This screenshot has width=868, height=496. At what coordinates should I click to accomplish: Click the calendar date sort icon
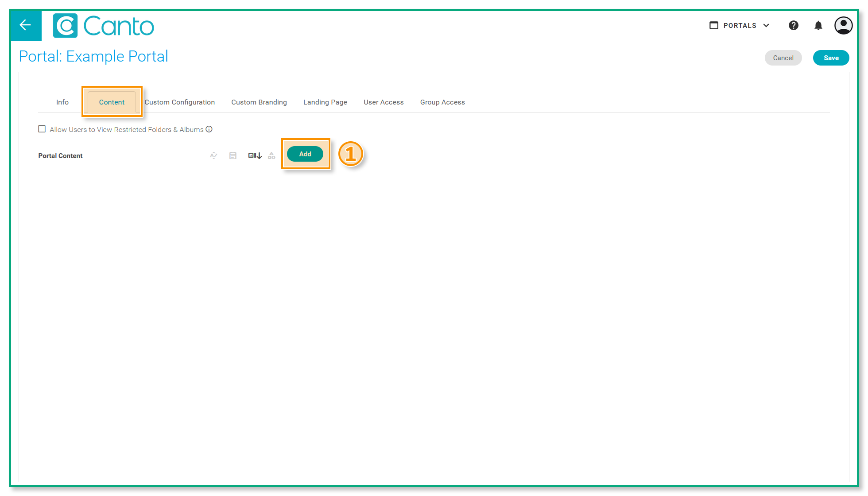233,155
